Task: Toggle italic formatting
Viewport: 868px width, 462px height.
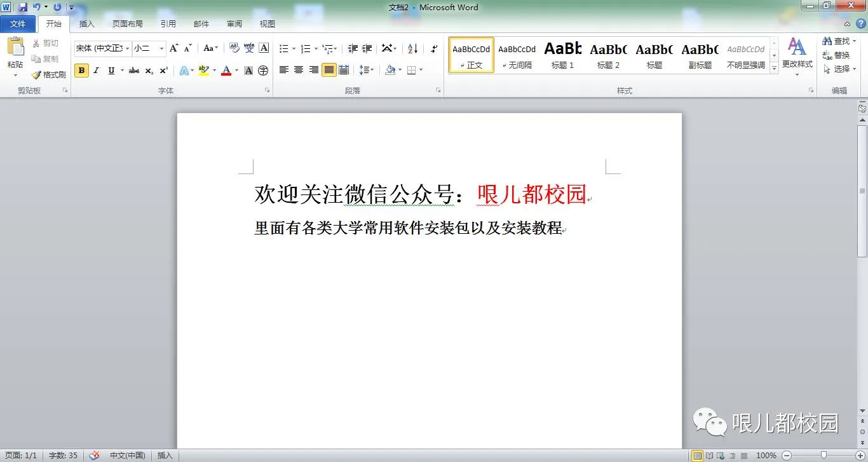Action: point(97,71)
